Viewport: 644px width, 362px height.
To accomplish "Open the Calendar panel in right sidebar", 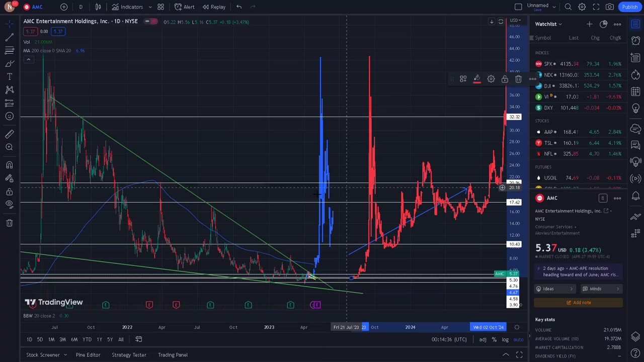I will coord(635,92).
